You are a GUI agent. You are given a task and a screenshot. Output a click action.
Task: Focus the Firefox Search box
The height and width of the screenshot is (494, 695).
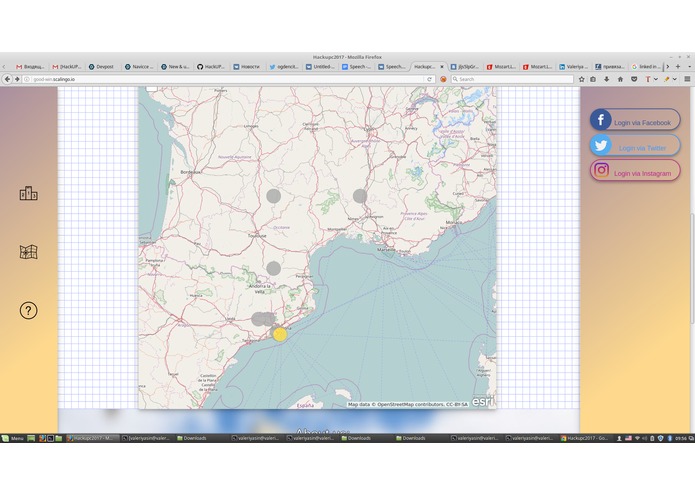pos(512,79)
